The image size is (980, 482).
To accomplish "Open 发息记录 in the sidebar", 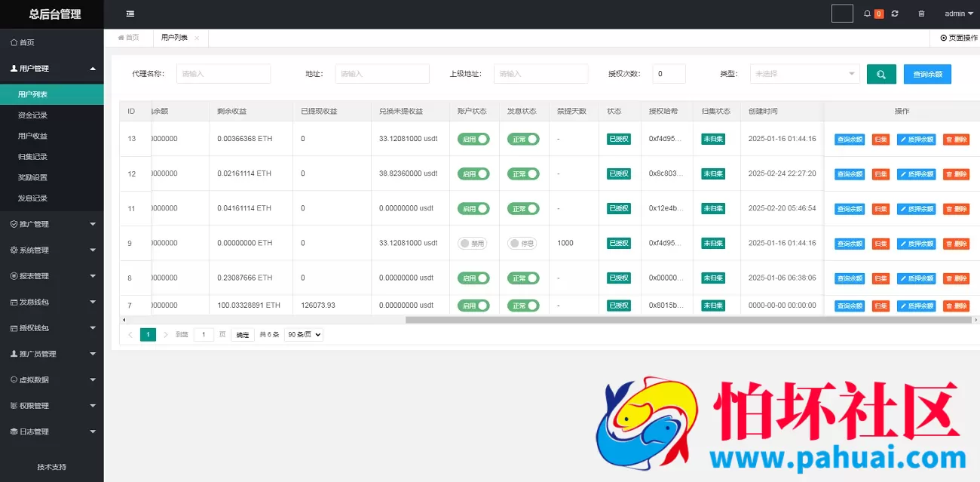I will pyautogui.click(x=52, y=198).
